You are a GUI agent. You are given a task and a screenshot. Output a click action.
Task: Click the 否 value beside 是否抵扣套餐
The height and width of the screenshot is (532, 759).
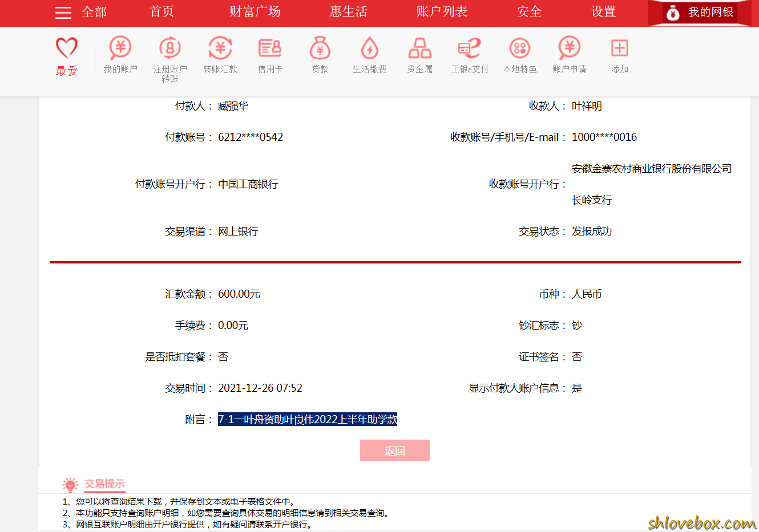(223, 357)
